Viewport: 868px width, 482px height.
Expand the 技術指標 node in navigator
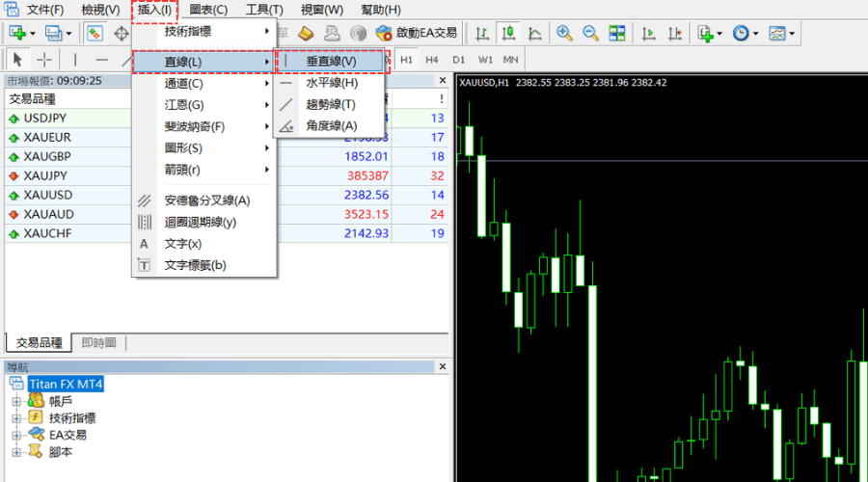point(16,417)
